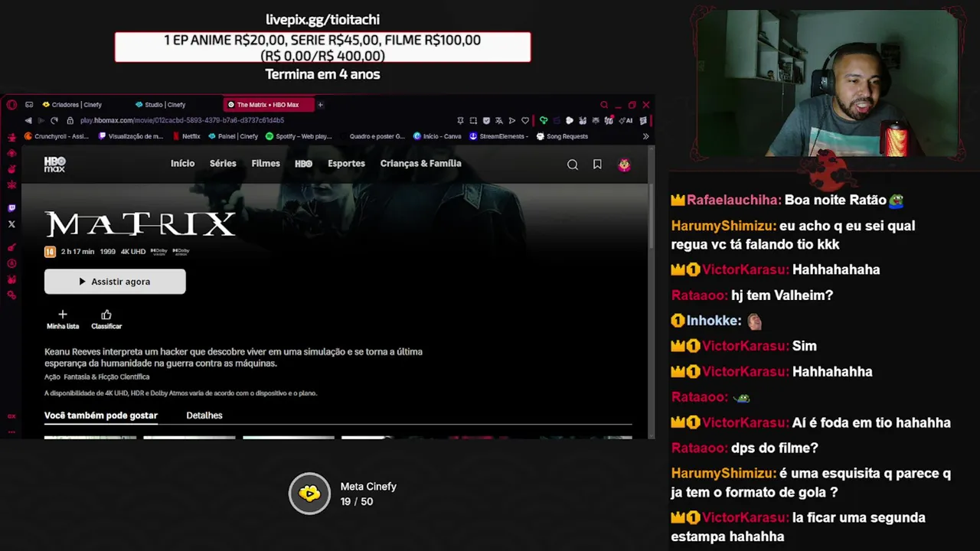Click the first recommended movie thumbnail
Image resolution: width=980 pixels, height=551 pixels.
[90, 437]
